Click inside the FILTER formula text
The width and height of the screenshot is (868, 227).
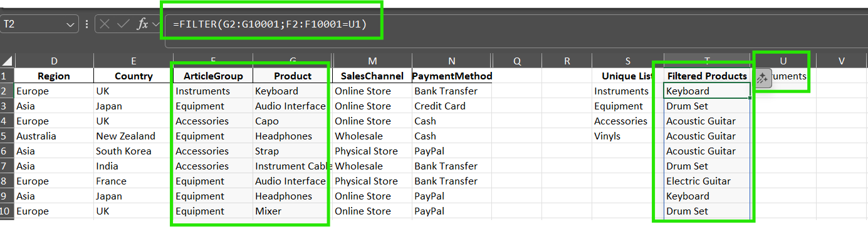point(269,24)
